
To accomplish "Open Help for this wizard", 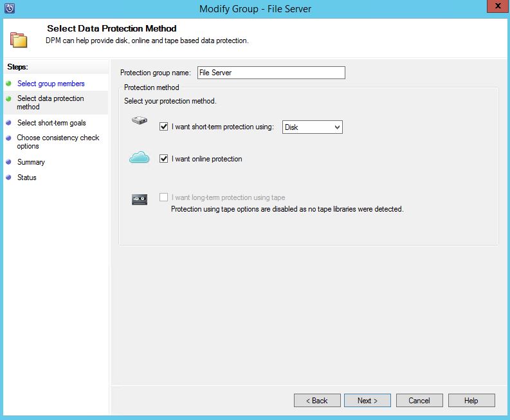I will (471, 401).
